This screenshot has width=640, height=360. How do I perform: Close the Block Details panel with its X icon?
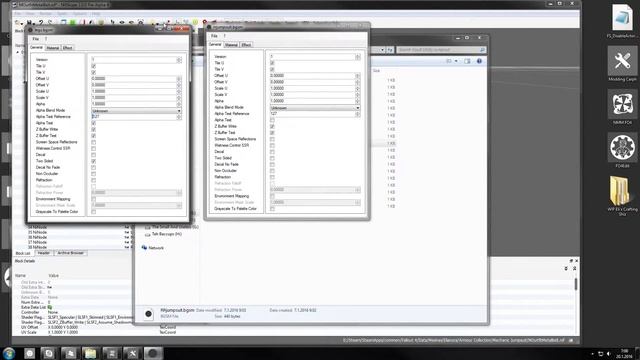[x=576, y=261]
